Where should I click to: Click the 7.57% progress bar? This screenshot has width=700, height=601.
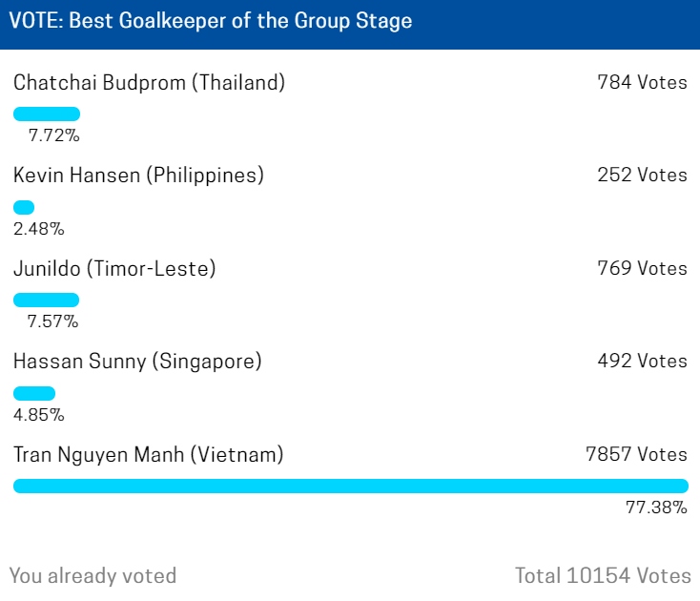[47, 300]
